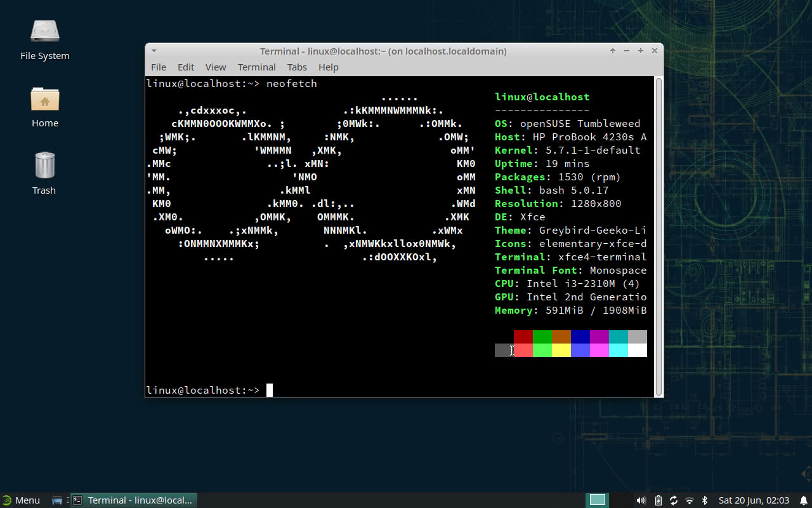Screen dimensions: 812x508
Task: Open the File System desktop icon
Action: point(44,32)
